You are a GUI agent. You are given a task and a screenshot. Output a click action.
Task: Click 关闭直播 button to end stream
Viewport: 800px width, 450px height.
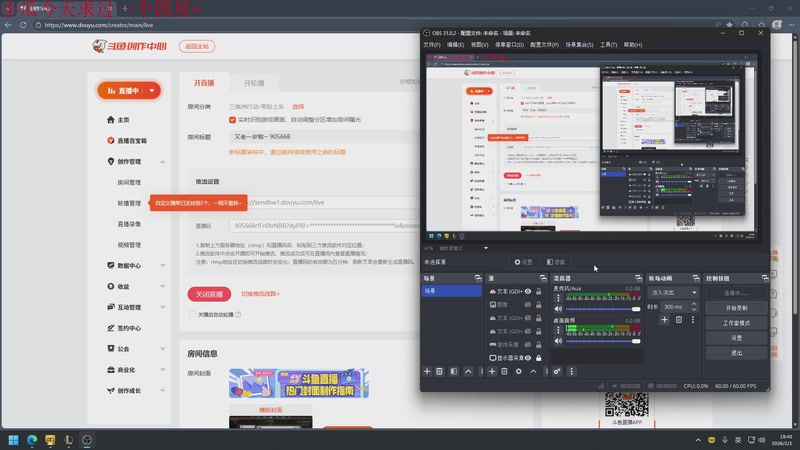click(209, 294)
